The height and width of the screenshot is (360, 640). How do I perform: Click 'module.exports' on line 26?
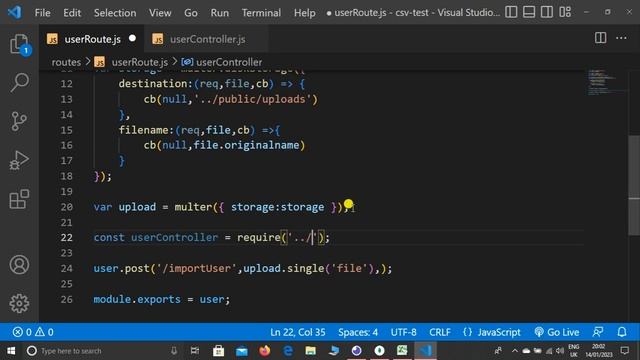point(137,299)
